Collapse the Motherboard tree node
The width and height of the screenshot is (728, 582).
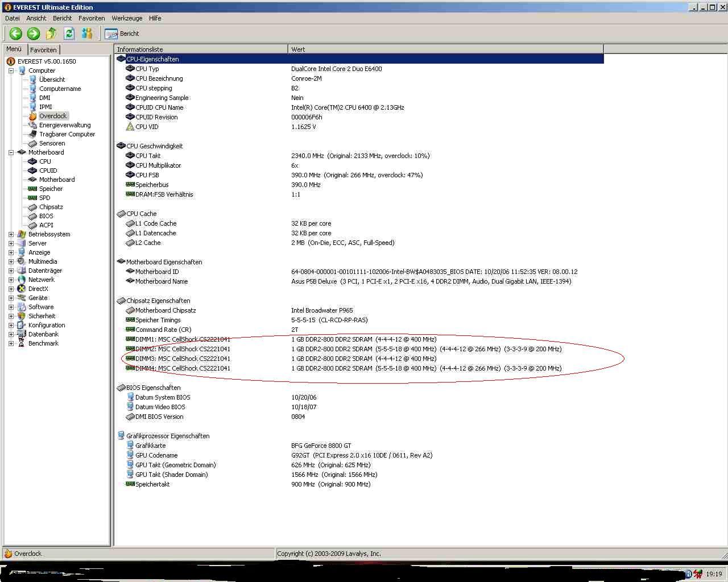click(x=11, y=152)
